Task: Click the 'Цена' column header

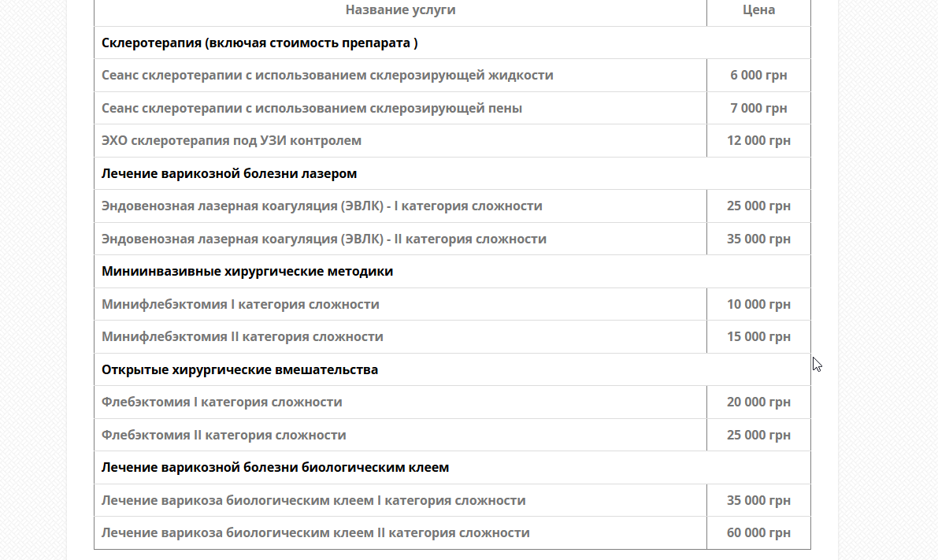Action: (758, 9)
